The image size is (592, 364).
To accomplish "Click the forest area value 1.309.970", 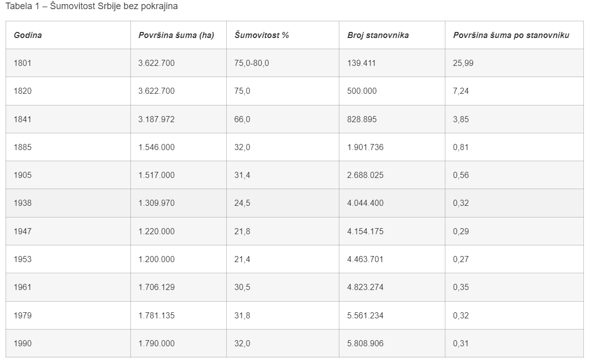I will point(156,203).
